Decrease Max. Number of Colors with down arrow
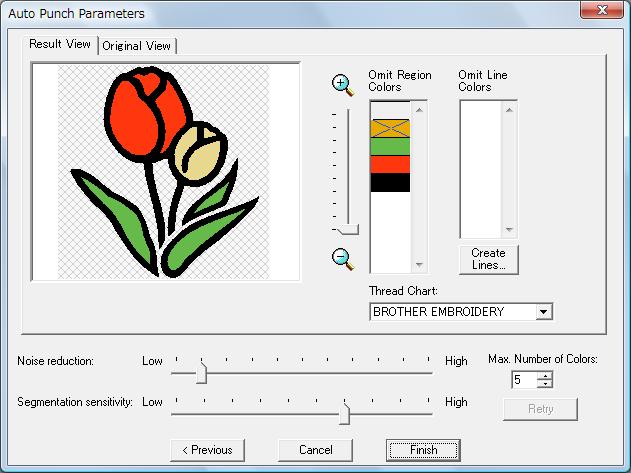 pyautogui.click(x=545, y=384)
